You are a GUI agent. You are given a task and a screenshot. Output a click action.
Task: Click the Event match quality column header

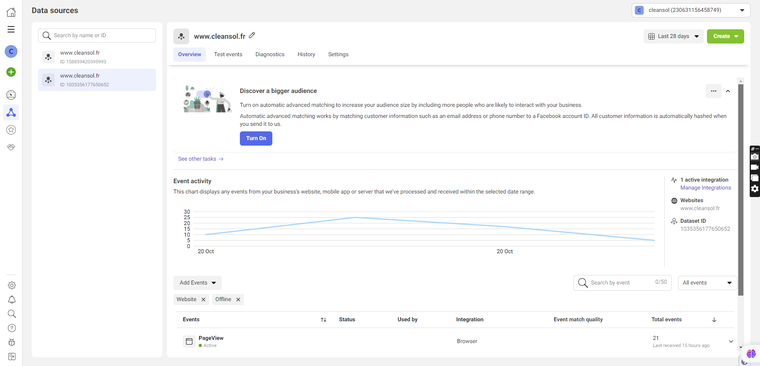tap(578, 319)
